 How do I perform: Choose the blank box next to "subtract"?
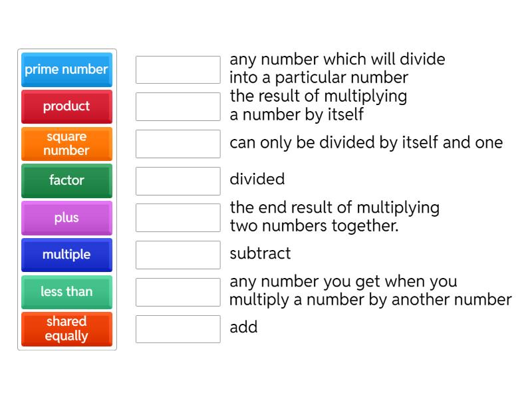(x=178, y=255)
